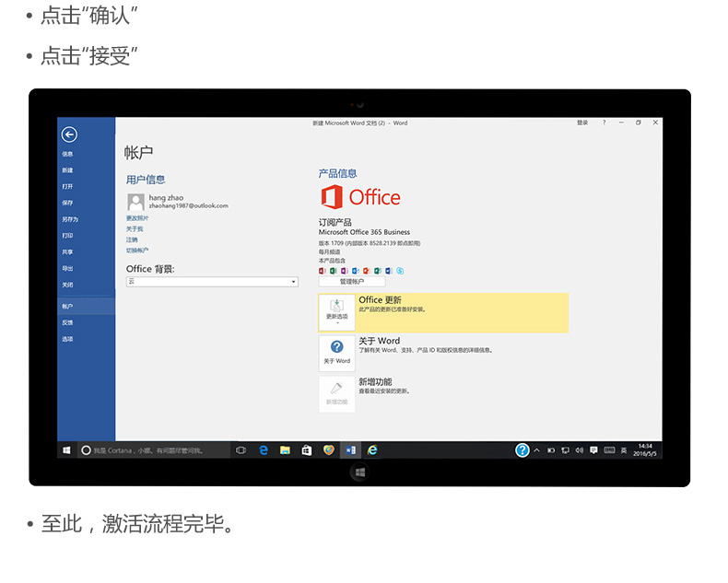Click the Cortana search box
The height and width of the screenshot is (583, 728).
(153, 450)
